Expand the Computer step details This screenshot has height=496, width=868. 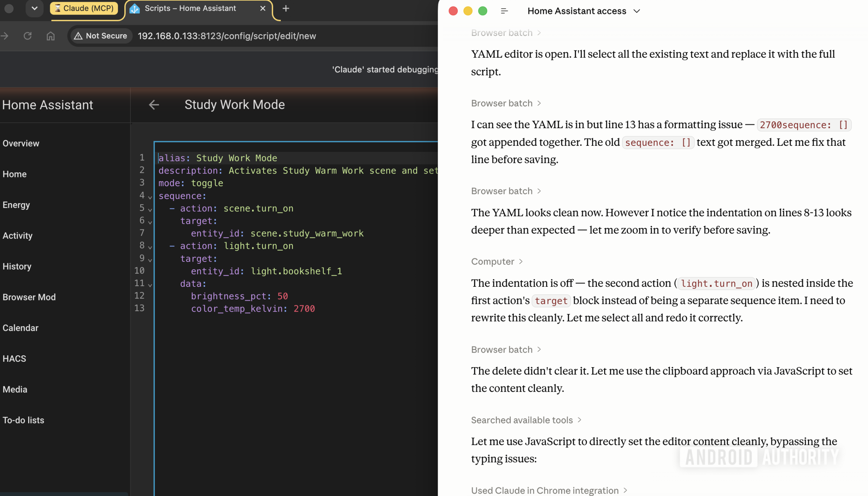pos(497,262)
